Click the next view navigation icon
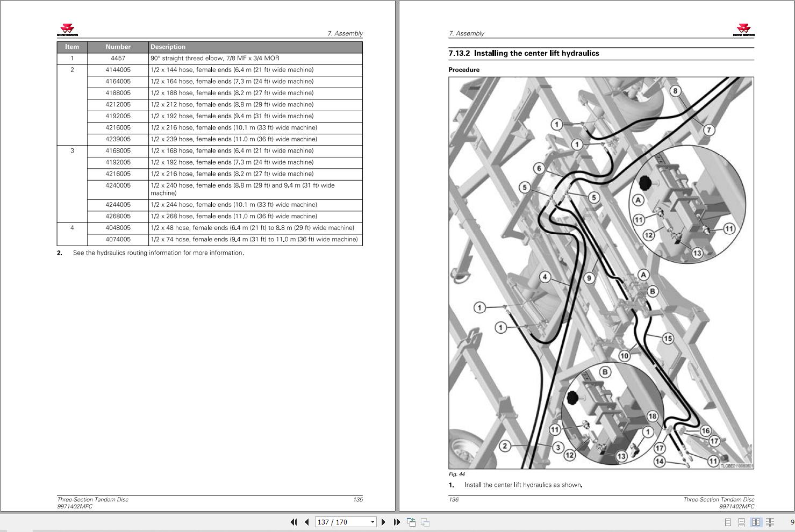Viewport: 795px width, 532px height. tap(425, 522)
